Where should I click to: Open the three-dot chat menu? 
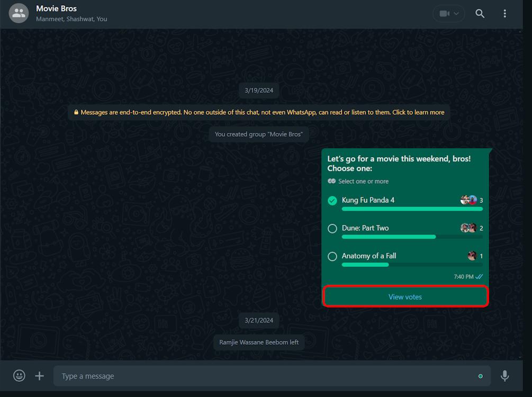[x=505, y=14]
